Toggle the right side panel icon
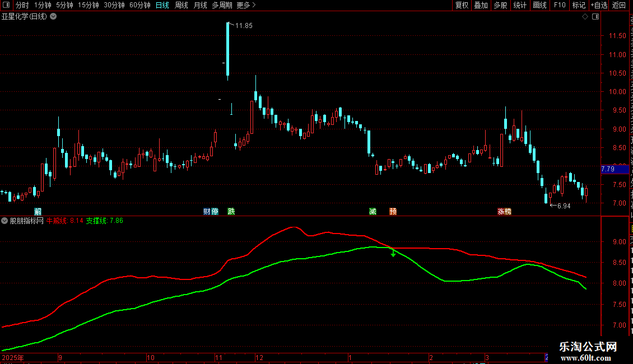The height and width of the screenshot is (364, 633). pos(595,17)
